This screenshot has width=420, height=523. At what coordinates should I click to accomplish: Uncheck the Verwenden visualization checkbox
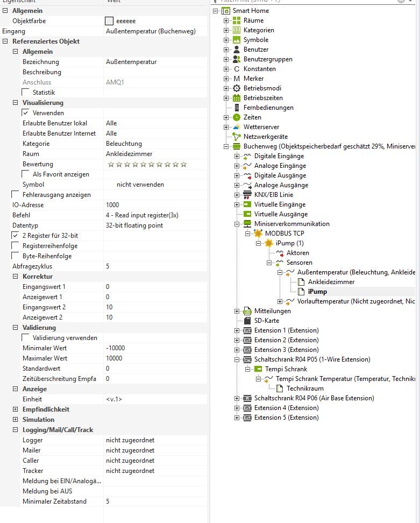[x=25, y=112]
